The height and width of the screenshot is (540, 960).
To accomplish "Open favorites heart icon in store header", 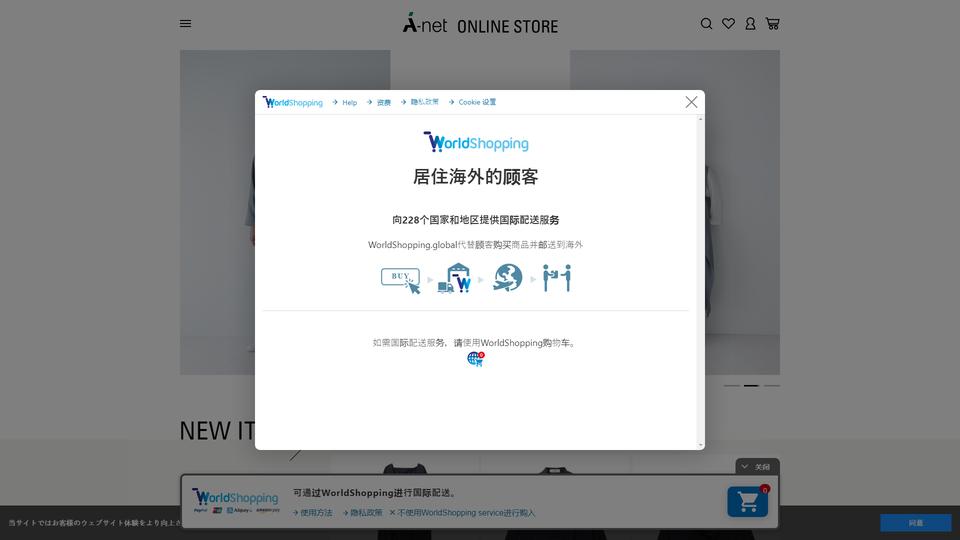I will (x=728, y=24).
